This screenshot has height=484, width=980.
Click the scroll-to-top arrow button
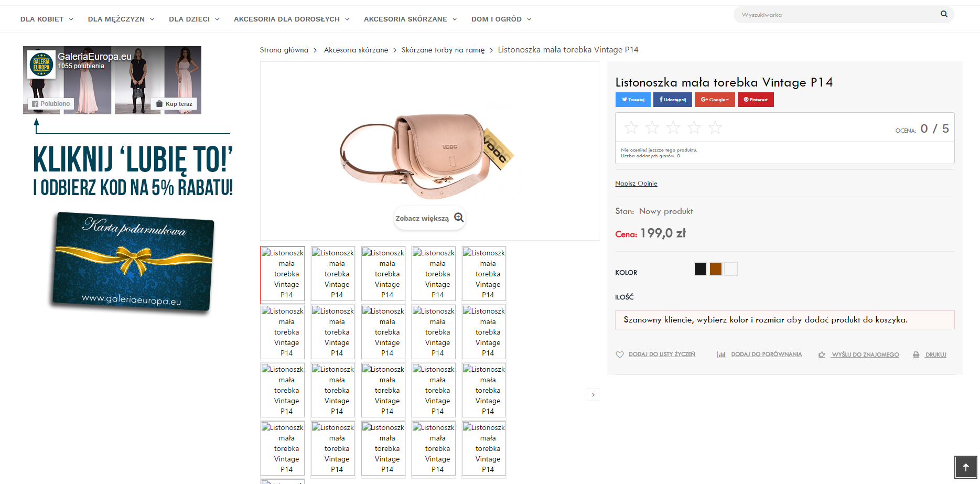tap(966, 467)
